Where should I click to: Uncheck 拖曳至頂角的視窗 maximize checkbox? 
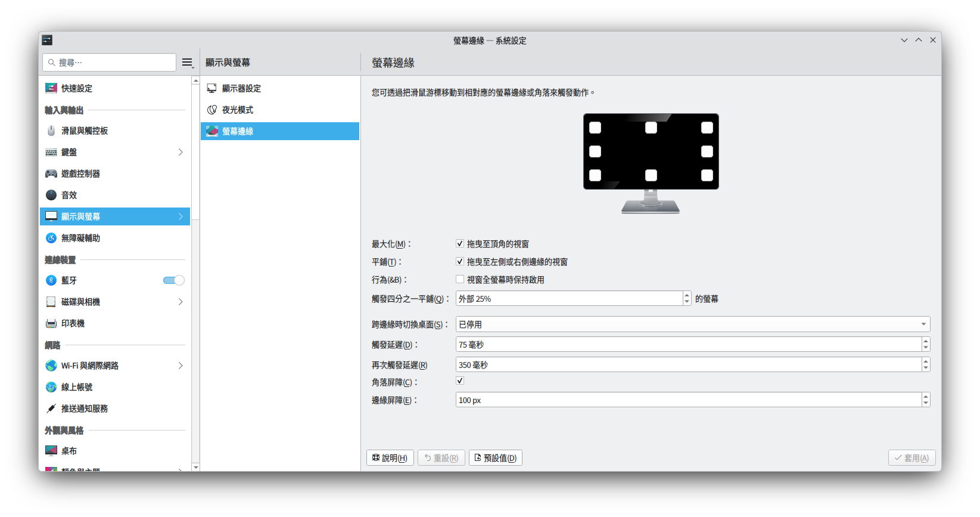[x=460, y=243]
